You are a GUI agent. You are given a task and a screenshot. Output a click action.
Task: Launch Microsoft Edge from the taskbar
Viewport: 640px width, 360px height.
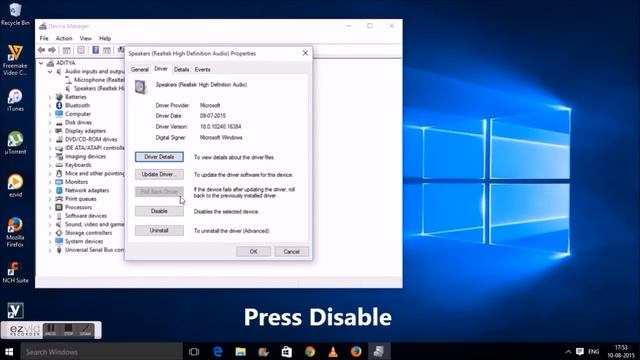click(x=218, y=351)
